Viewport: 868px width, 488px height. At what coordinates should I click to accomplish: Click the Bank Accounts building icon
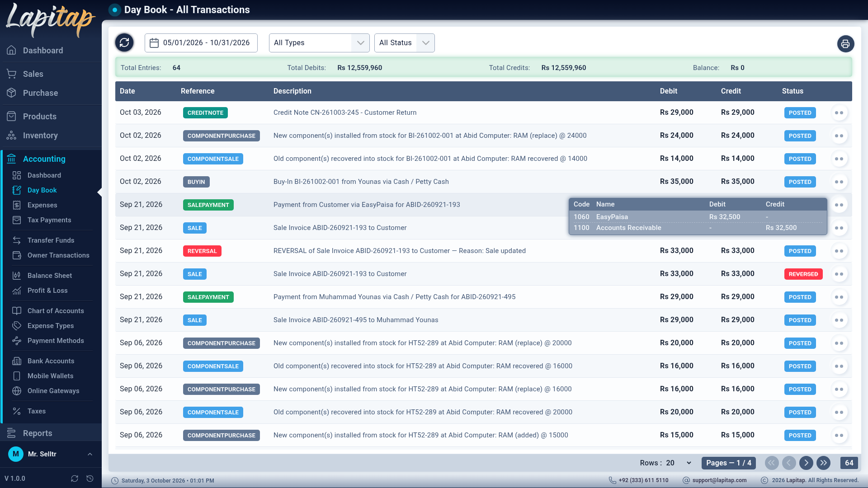tap(17, 361)
